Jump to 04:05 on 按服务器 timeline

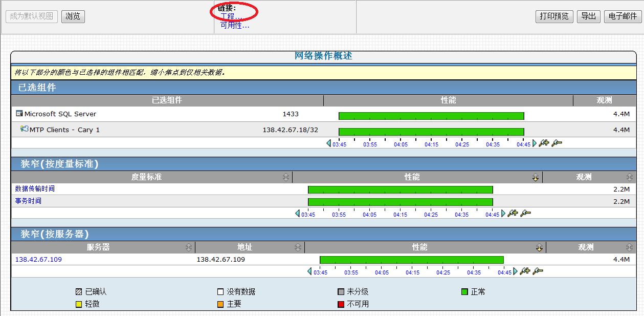(x=382, y=272)
